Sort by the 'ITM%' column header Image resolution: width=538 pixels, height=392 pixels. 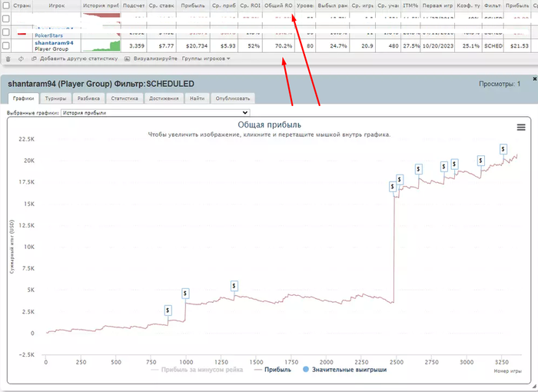410,5
